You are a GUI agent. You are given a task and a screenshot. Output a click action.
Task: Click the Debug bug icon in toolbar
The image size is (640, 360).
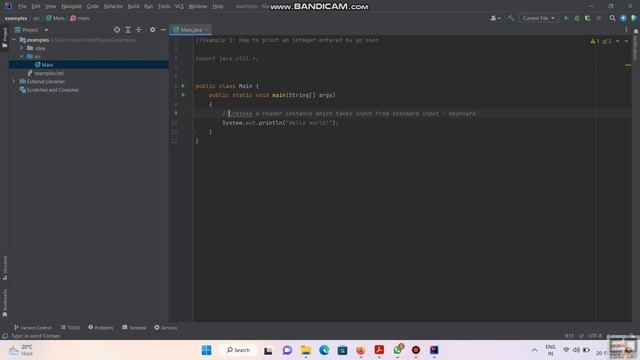(x=577, y=18)
